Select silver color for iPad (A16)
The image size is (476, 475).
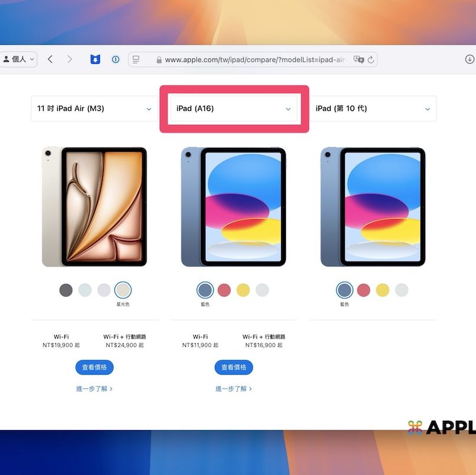pyautogui.click(x=262, y=290)
